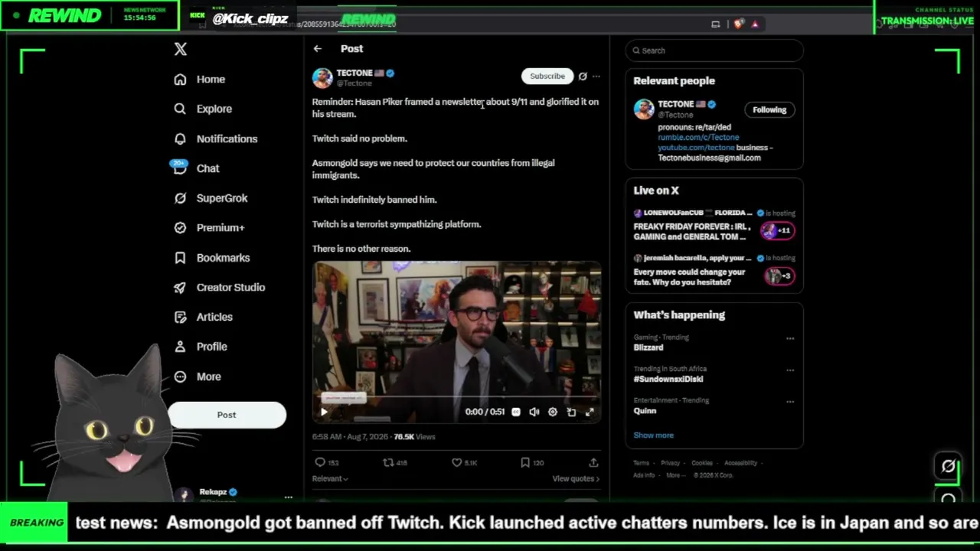The width and height of the screenshot is (980, 551).
Task: Bookmark the TECTONE post
Action: [532, 462]
